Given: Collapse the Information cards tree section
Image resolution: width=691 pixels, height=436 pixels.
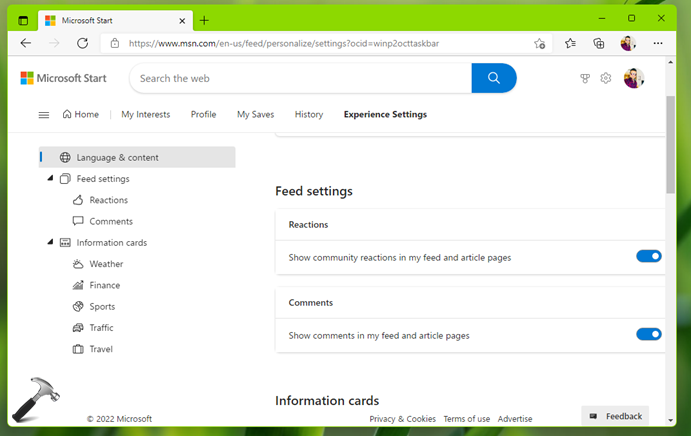Looking at the screenshot, I should pos(50,243).
